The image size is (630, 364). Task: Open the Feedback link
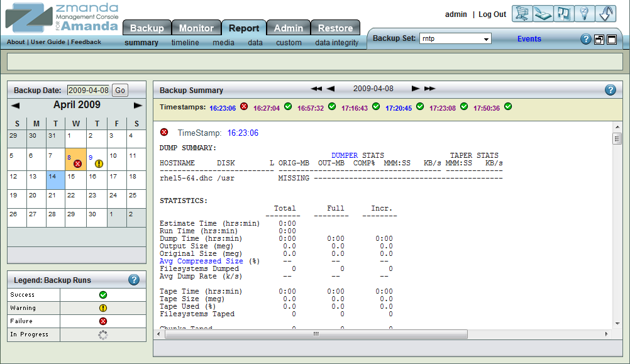tap(86, 41)
